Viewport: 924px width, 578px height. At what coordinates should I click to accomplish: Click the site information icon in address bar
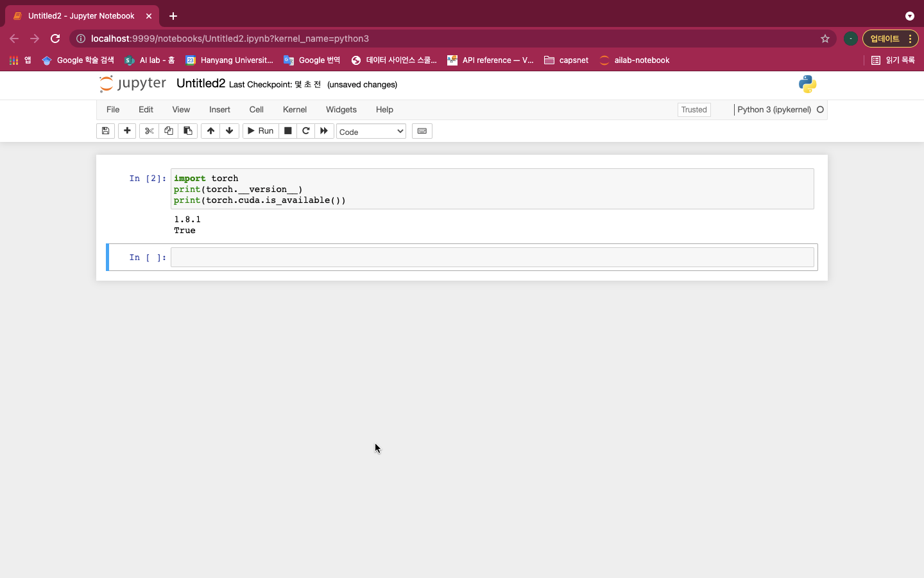[81, 39]
